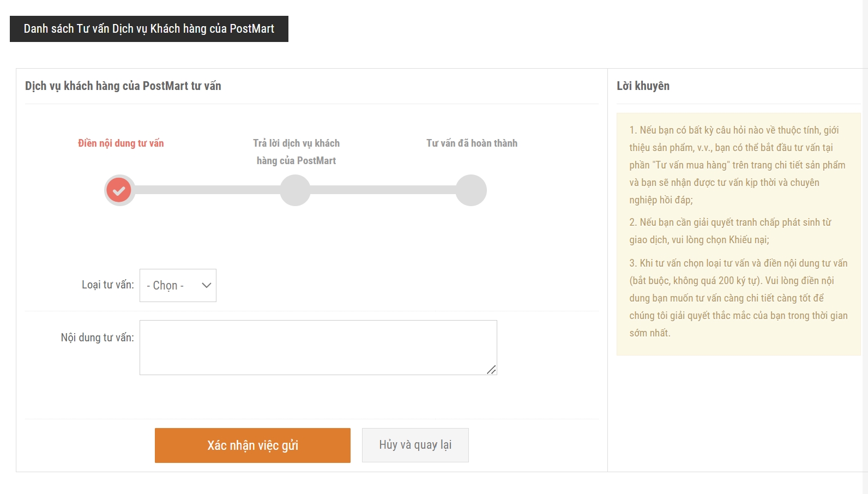The height and width of the screenshot is (494, 868).
Task: Focus the 'Nội dung tư vấn' text area
Action: coord(318,347)
